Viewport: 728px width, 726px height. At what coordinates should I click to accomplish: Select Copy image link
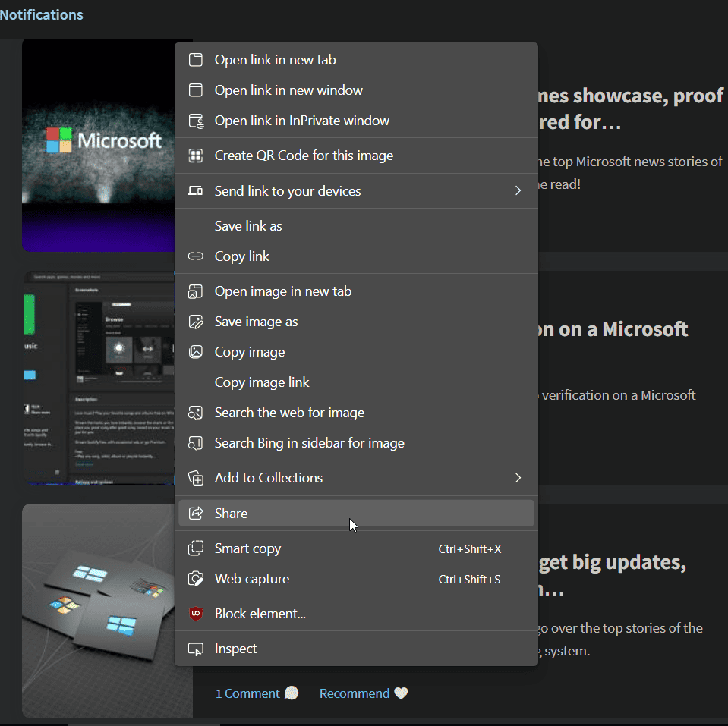pyautogui.click(x=356, y=382)
